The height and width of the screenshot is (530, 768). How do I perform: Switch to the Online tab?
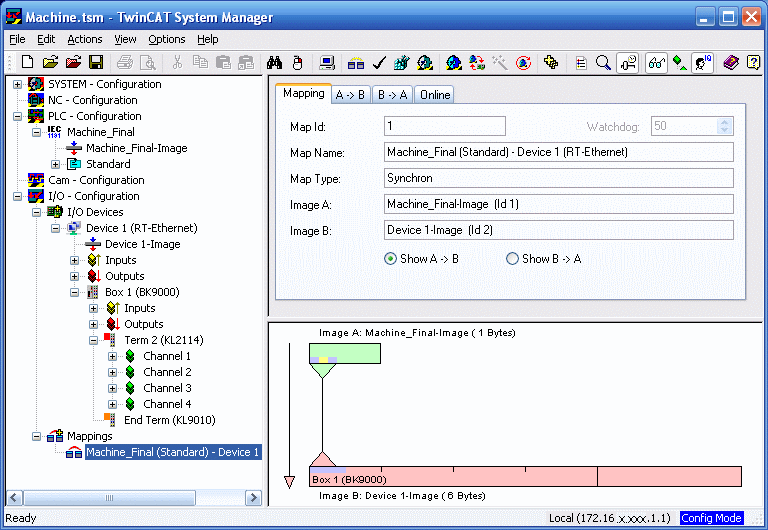[x=434, y=95]
